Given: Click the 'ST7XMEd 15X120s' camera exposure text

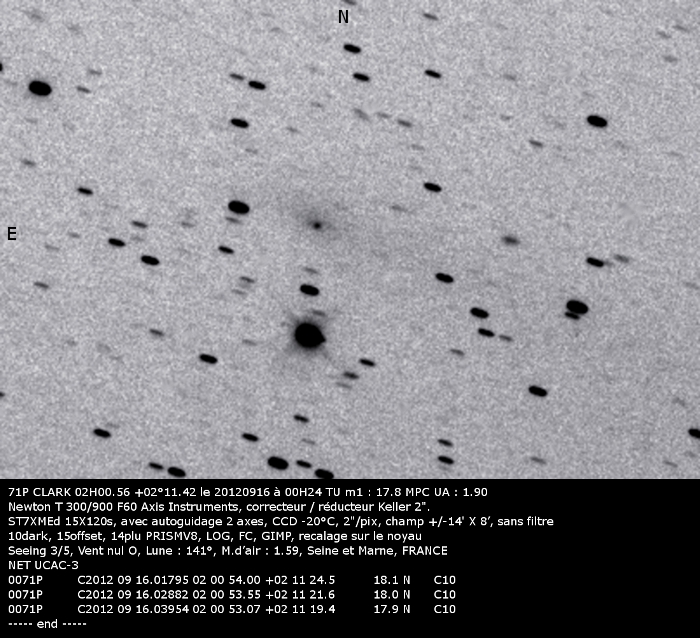Looking at the screenshot, I should point(62,521).
